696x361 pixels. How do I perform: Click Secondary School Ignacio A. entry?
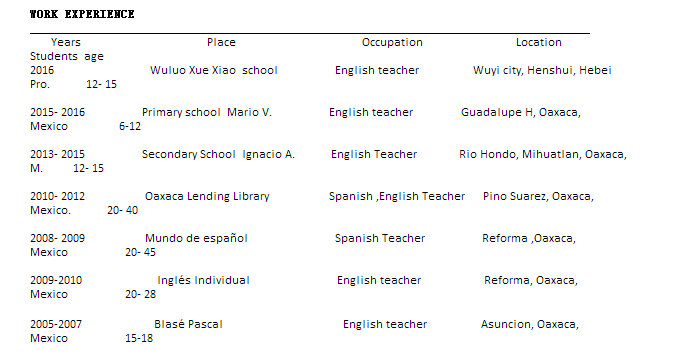[x=218, y=155]
